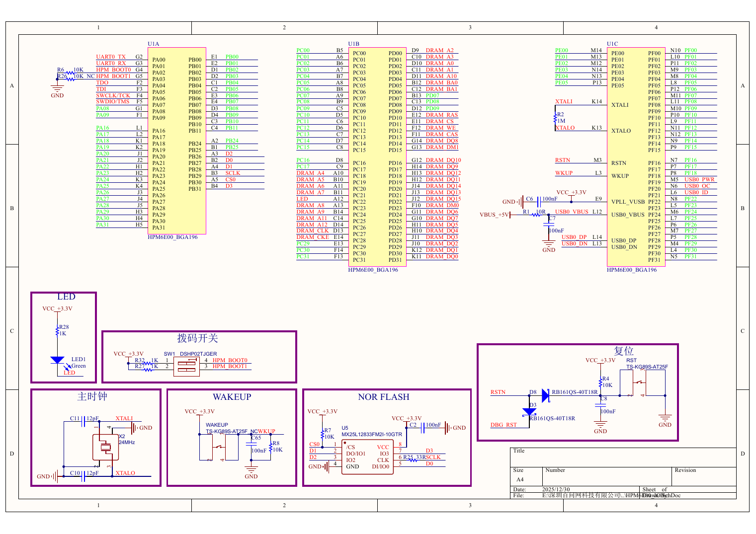Select the U1C chip body
This screenshot has height=534, width=756.
(636, 157)
